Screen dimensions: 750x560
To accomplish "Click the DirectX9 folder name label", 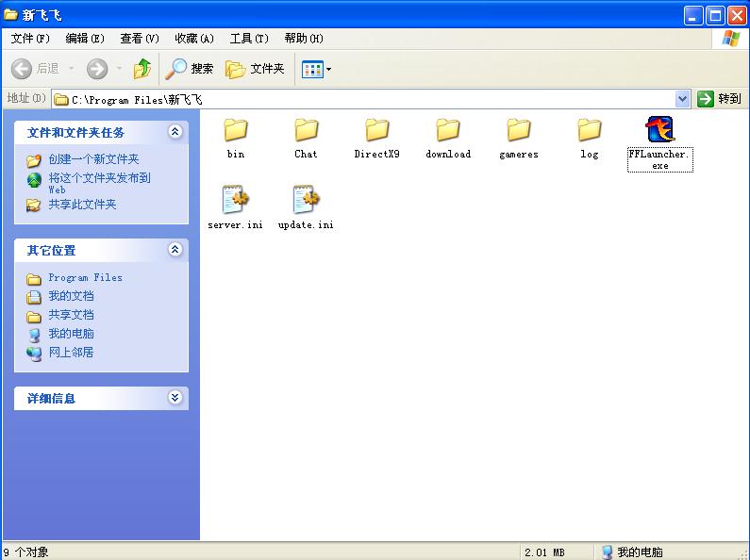I will tap(377, 154).
